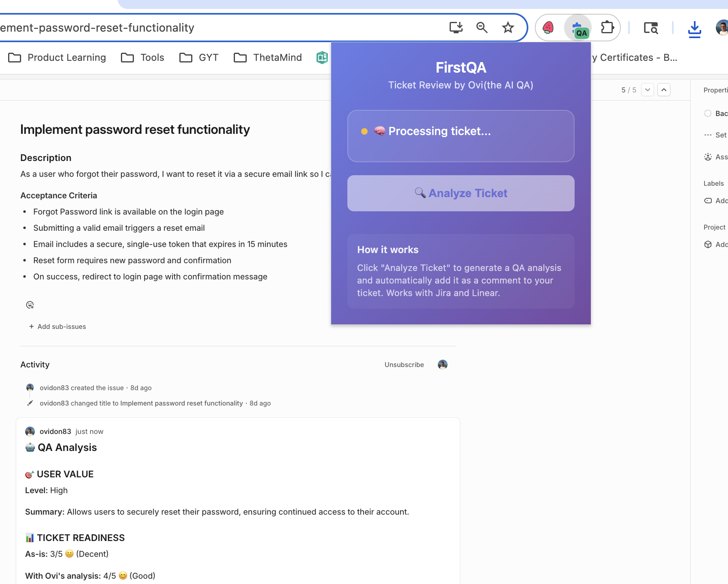Click the FirstQA extension icon
The height and width of the screenshot is (584, 728).
click(x=578, y=28)
